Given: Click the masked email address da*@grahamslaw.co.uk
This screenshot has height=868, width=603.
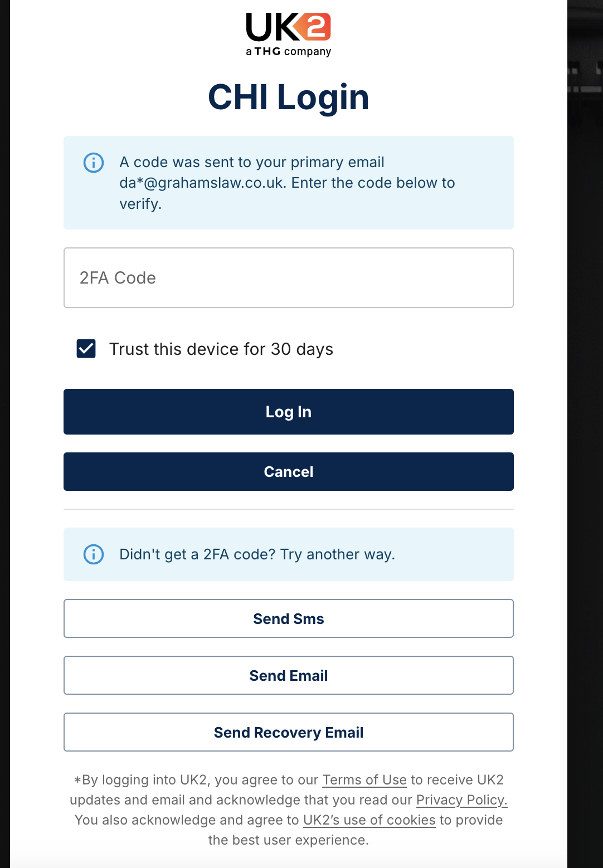Looking at the screenshot, I should tap(202, 183).
